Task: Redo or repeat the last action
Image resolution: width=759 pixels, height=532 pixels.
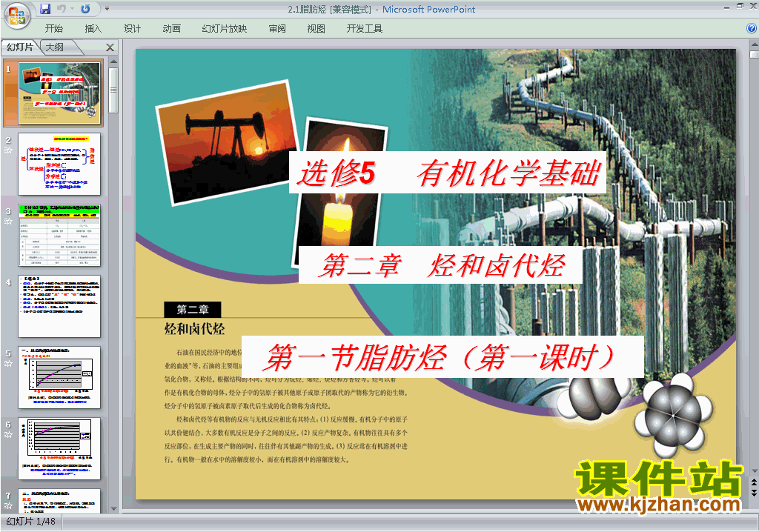Action: [85, 9]
